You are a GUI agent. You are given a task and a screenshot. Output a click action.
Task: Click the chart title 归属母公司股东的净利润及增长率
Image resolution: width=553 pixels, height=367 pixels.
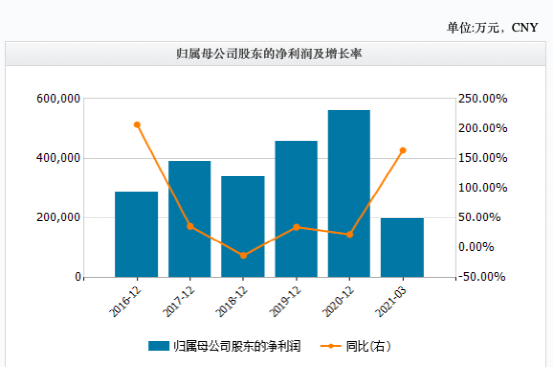pos(269,54)
